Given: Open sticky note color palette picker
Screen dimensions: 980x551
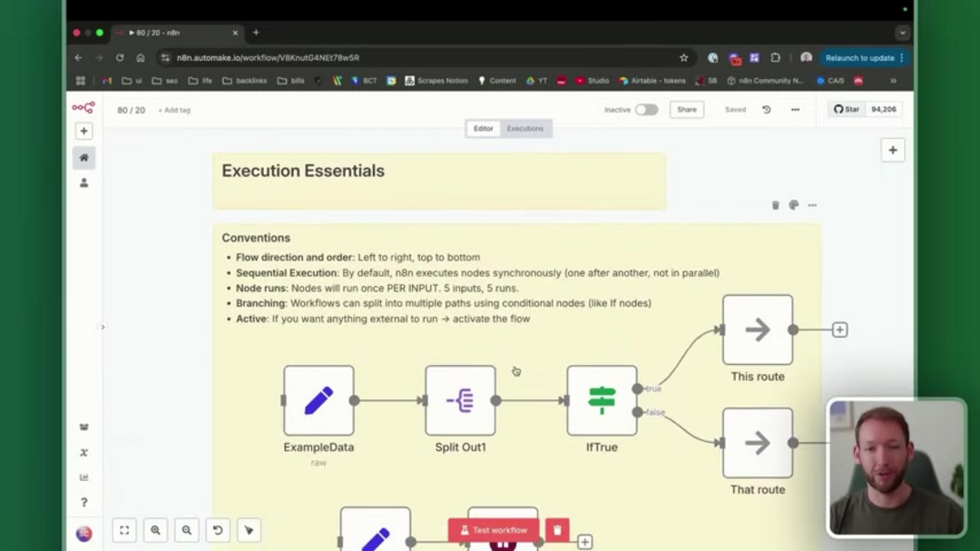Looking at the screenshot, I should click(x=794, y=205).
